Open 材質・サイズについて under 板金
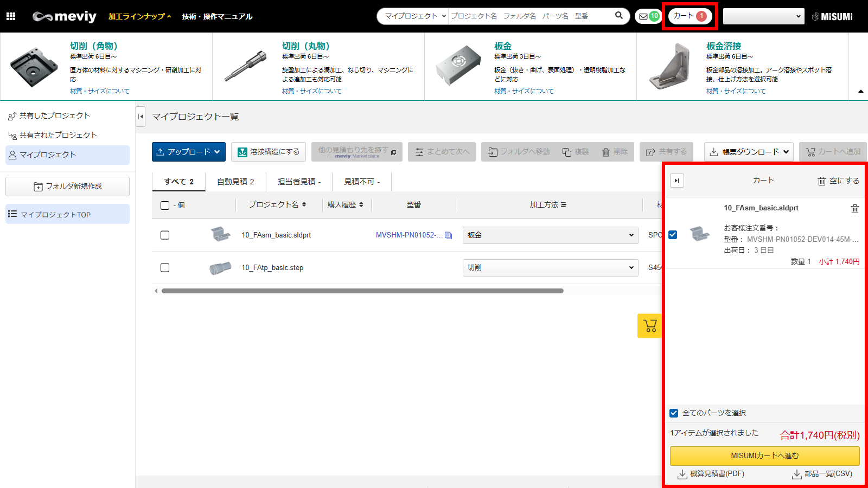The height and width of the screenshot is (488, 868). 524,91
